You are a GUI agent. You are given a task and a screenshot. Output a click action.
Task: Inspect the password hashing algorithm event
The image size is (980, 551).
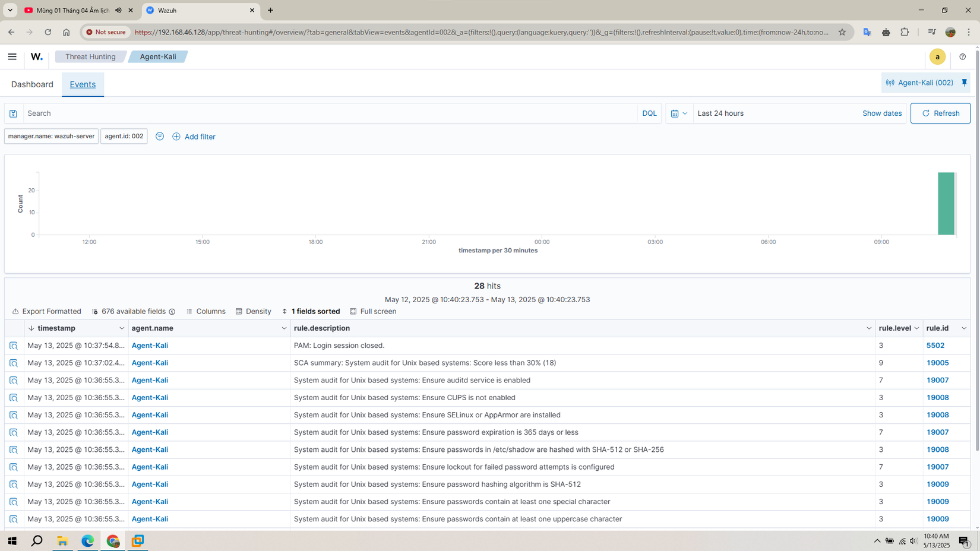click(x=14, y=484)
